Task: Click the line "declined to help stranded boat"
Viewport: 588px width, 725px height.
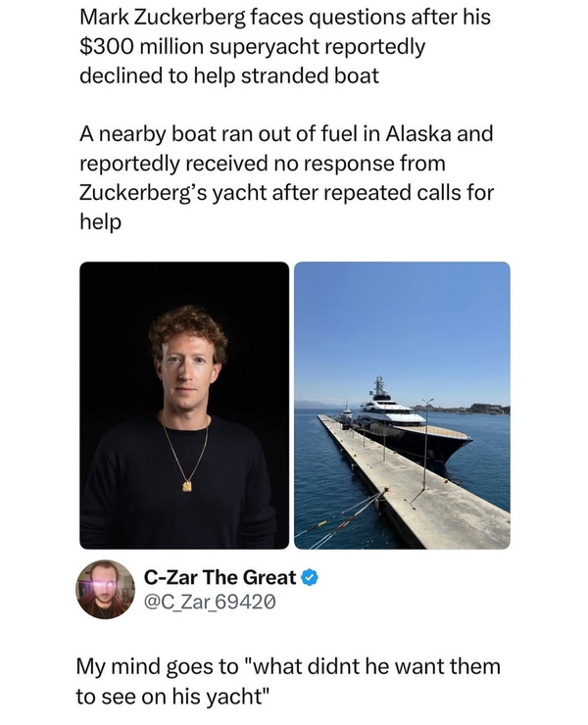Action: pyautogui.click(x=229, y=75)
